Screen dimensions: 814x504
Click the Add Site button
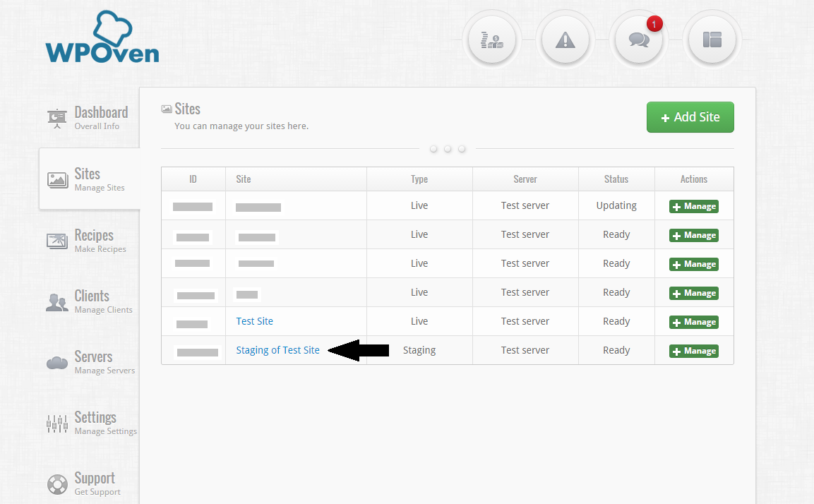(690, 117)
